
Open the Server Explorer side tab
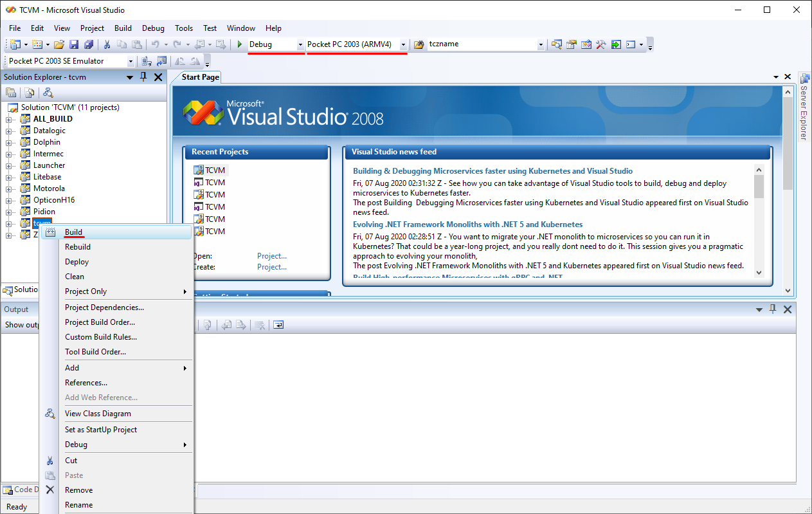click(804, 107)
